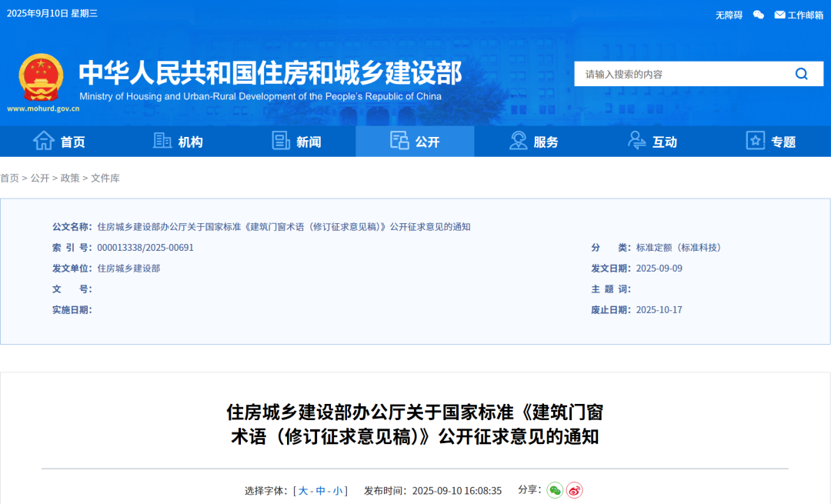Select the 公开 navigation tab

pyautogui.click(x=415, y=142)
